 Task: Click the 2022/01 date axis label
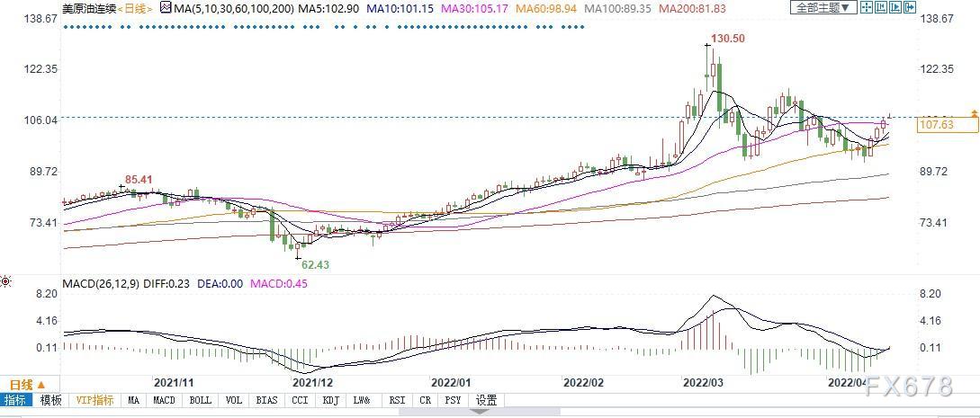451,382
